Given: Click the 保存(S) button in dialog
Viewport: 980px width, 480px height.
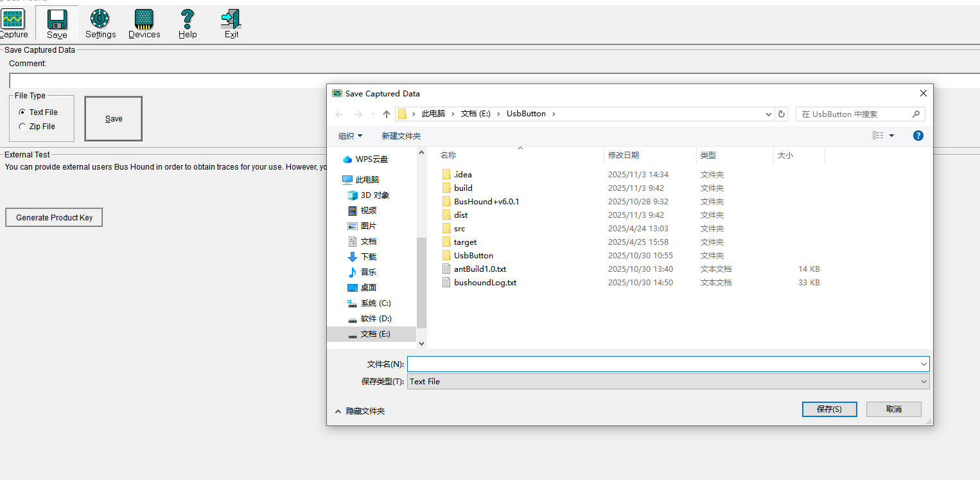Looking at the screenshot, I should point(829,409).
